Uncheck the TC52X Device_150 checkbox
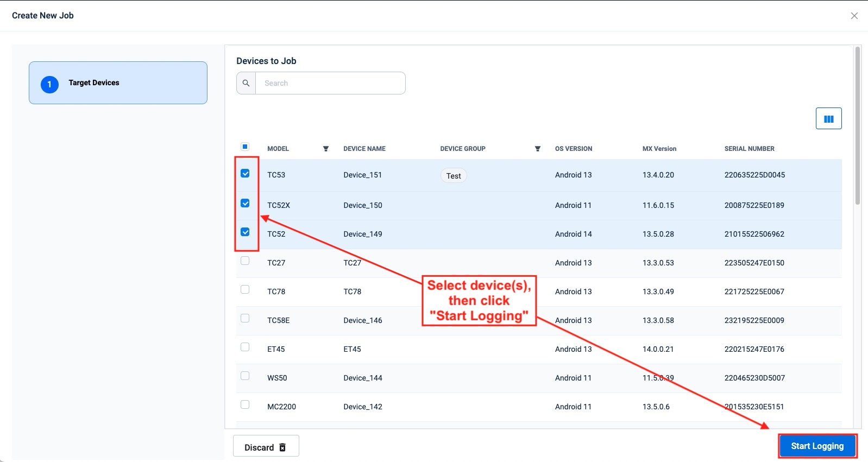Viewport: 868px width, 462px height. (x=245, y=204)
